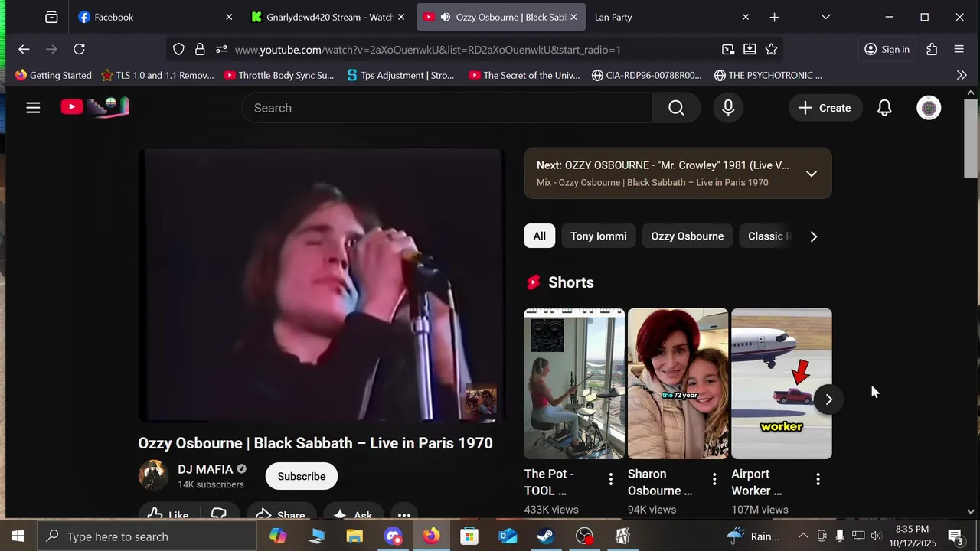This screenshot has width=980, height=551.
Task: Start voice search with the microphone
Action: 728,108
